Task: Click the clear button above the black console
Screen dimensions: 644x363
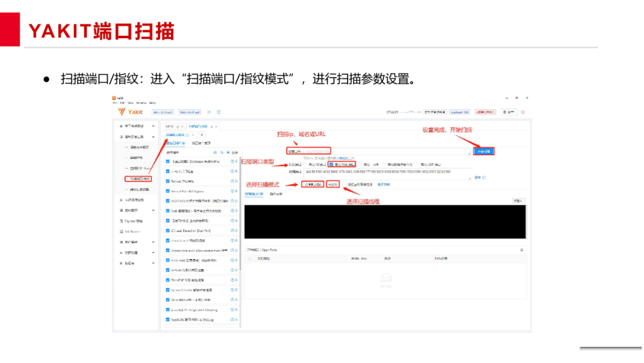Action: click(x=518, y=201)
